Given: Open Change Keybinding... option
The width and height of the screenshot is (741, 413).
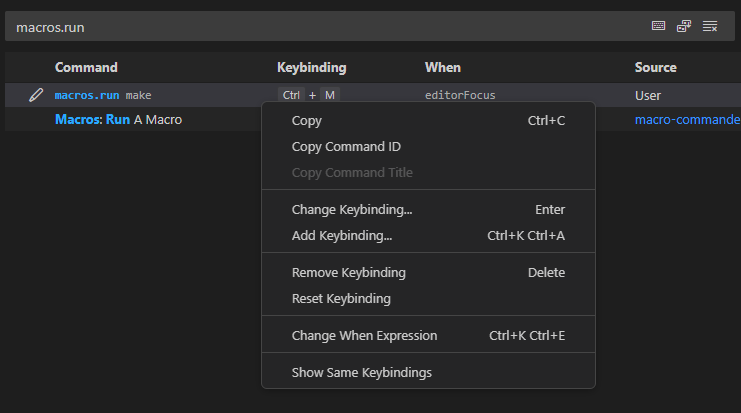Looking at the screenshot, I should coord(352,210).
